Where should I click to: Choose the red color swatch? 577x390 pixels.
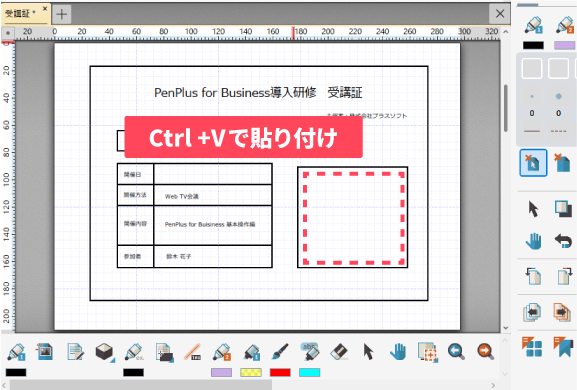click(x=280, y=372)
